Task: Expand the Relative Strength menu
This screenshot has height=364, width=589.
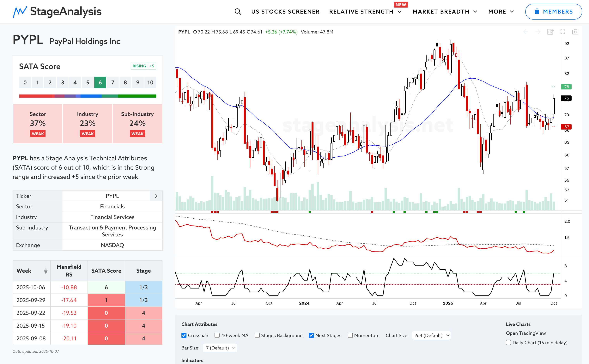Action: point(365,12)
